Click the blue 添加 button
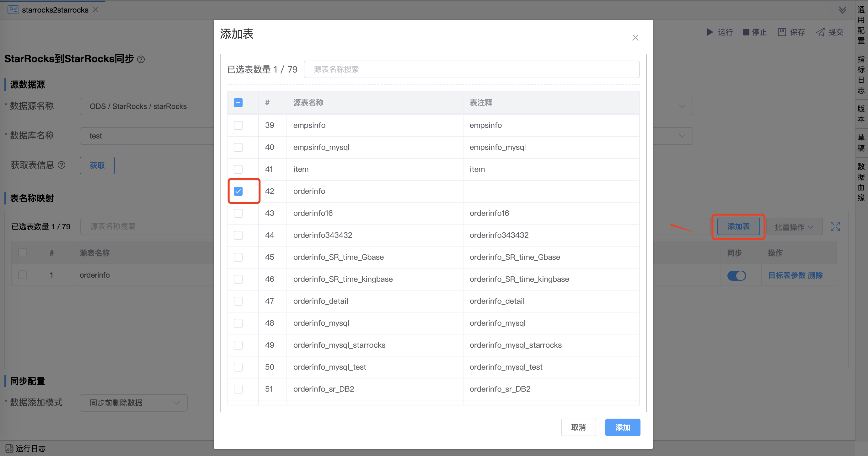 [x=622, y=427]
